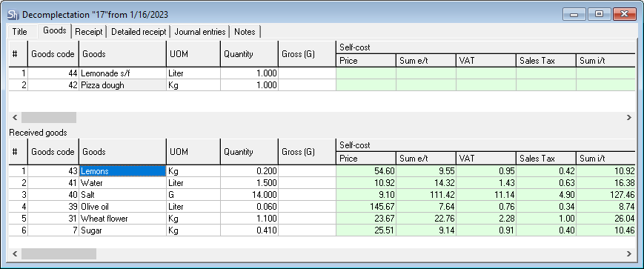Click the price 54.60 for Lemons

pos(366,171)
